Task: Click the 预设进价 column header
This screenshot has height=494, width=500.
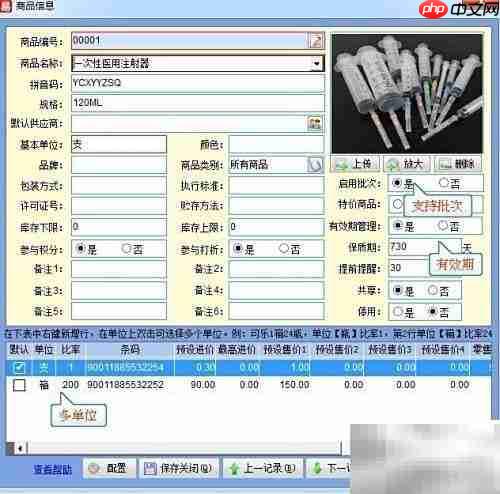Action: pyautogui.click(x=196, y=350)
